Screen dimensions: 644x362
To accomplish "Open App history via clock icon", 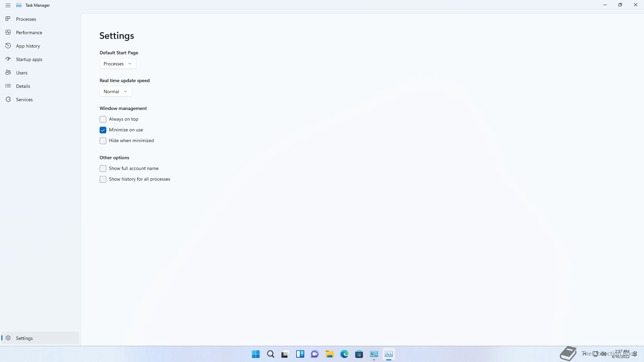I will click(8, 46).
